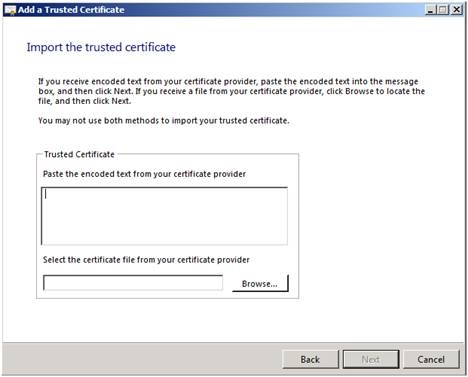Click the 'Select the certificate file' label
The width and height of the screenshot is (468, 377).
click(x=146, y=260)
